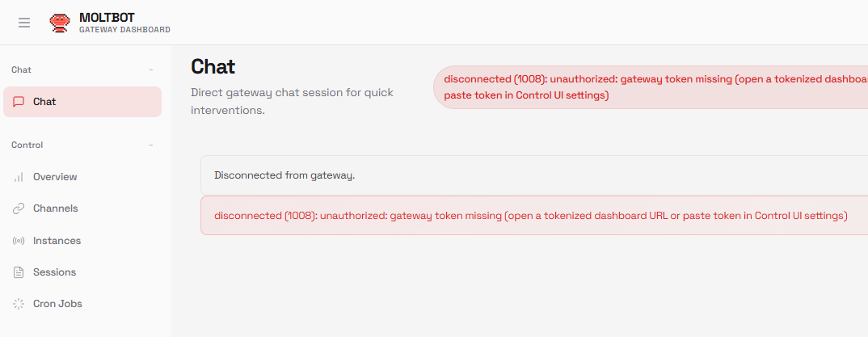Toggle the sidebar with the hamburger menu icon

(24, 23)
